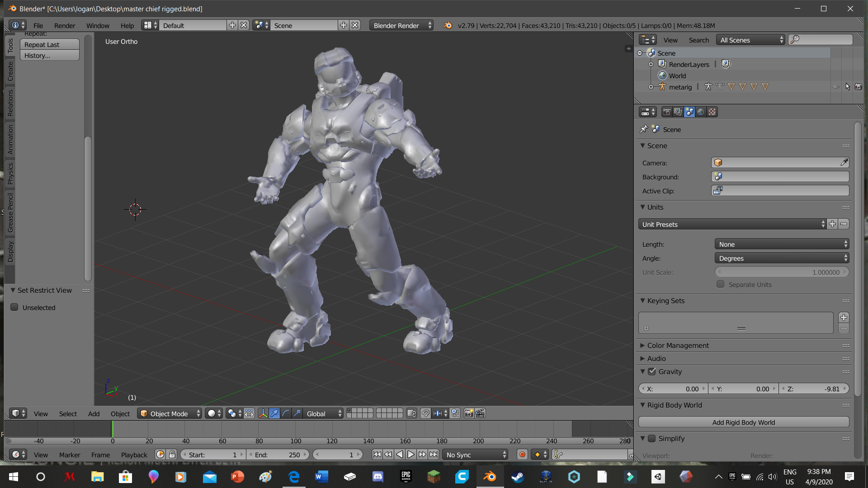The height and width of the screenshot is (488, 868).
Task: Toggle the Unselected checkbox
Action: 14,307
